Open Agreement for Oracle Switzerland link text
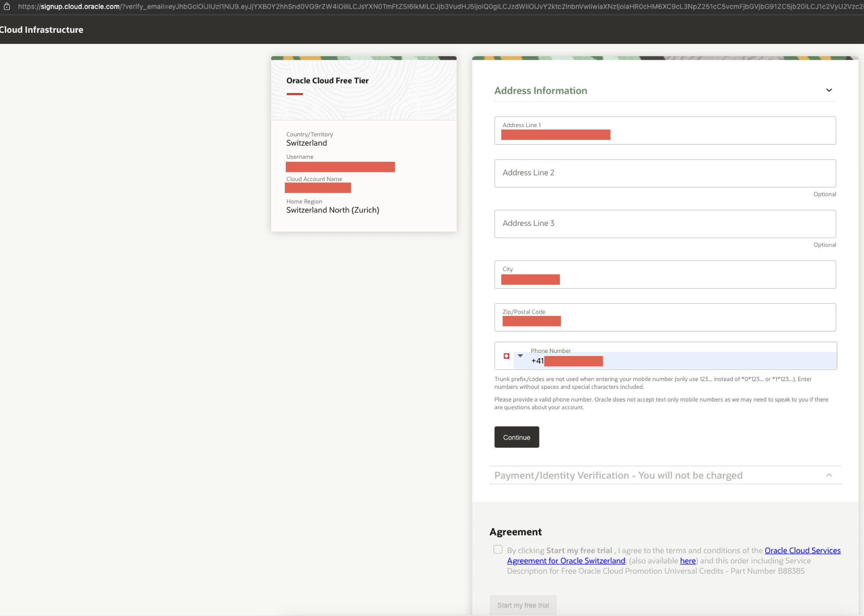Image resolution: width=864 pixels, height=616 pixels. tap(566, 561)
